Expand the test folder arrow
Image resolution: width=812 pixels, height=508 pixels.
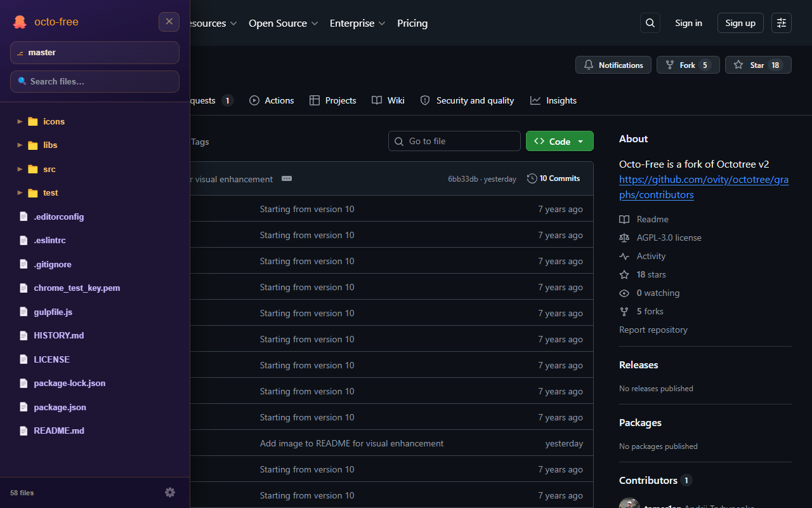pos(20,192)
